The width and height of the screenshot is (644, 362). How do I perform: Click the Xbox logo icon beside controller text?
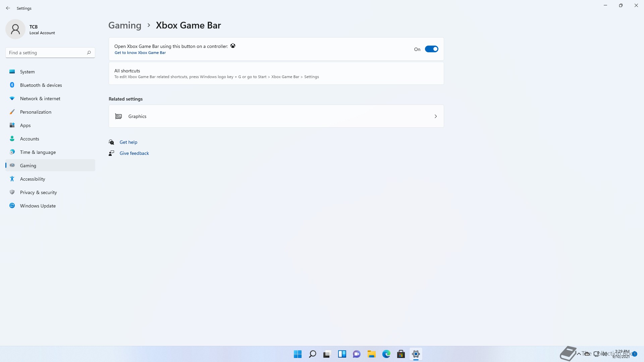(233, 46)
